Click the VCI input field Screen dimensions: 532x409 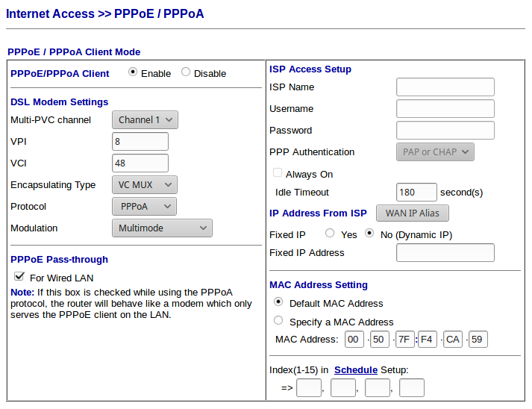click(140, 163)
